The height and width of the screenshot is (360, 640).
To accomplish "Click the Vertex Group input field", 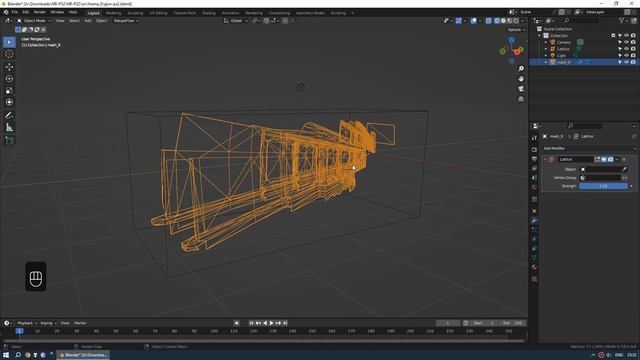I will (x=600, y=178).
